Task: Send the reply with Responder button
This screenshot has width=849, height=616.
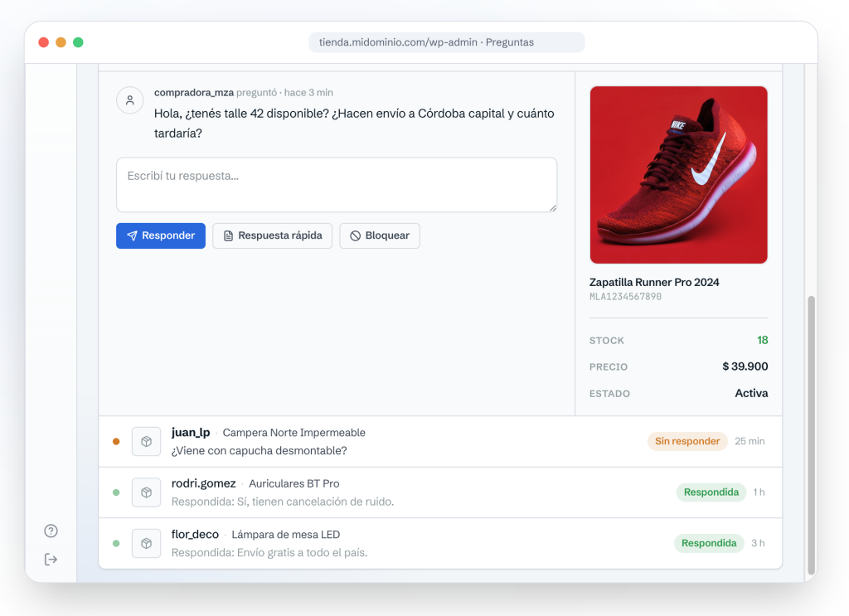Action: 161,235
